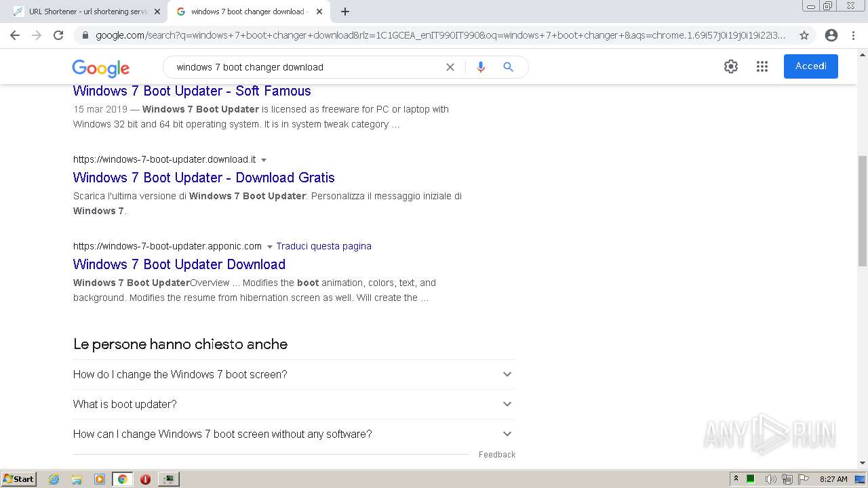
Task: Click the scrollbar down arrow
Action: [863, 464]
